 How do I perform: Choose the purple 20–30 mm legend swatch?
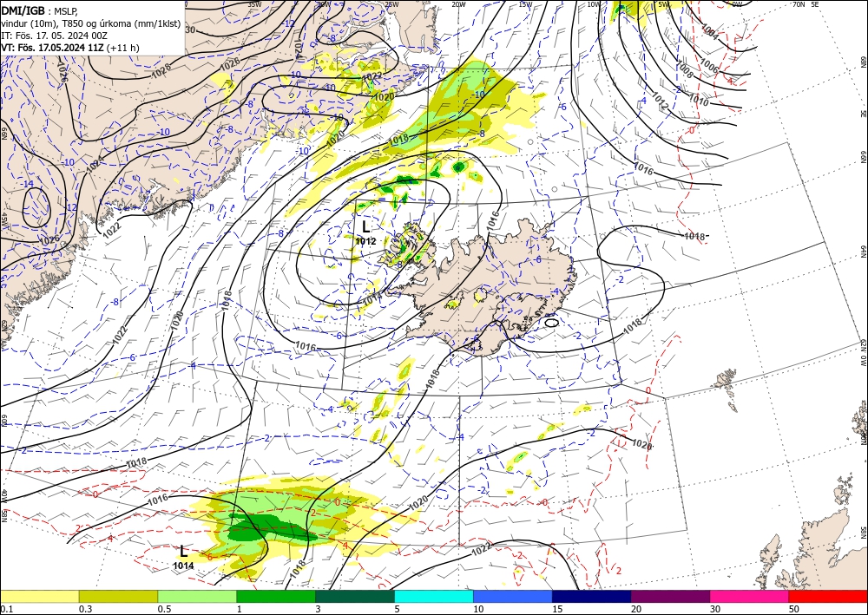[670, 596]
